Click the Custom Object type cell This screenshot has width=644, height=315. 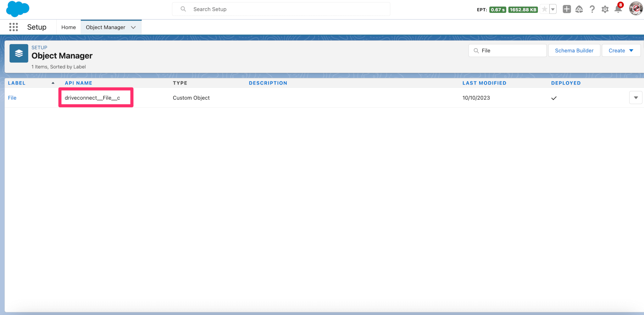[191, 98]
